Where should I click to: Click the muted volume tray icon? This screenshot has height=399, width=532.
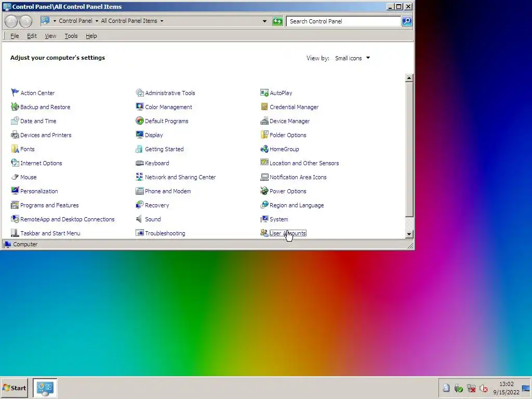coord(484,388)
